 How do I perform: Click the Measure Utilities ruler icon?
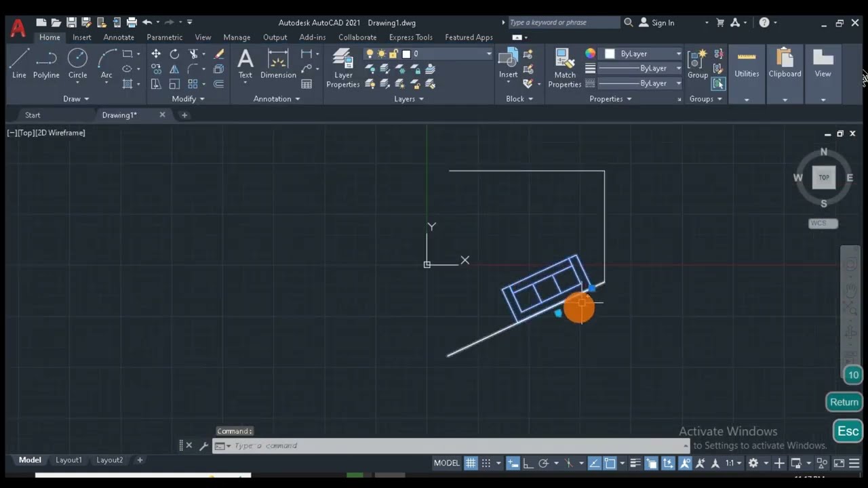point(747,58)
